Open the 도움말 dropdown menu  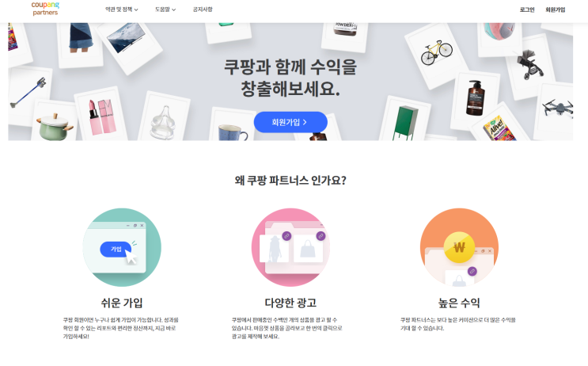tap(165, 10)
